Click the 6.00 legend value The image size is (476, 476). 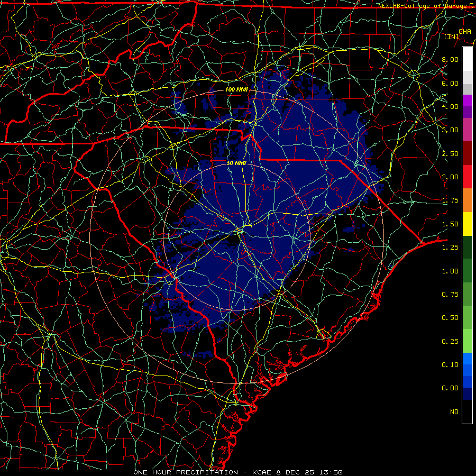point(450,83)
